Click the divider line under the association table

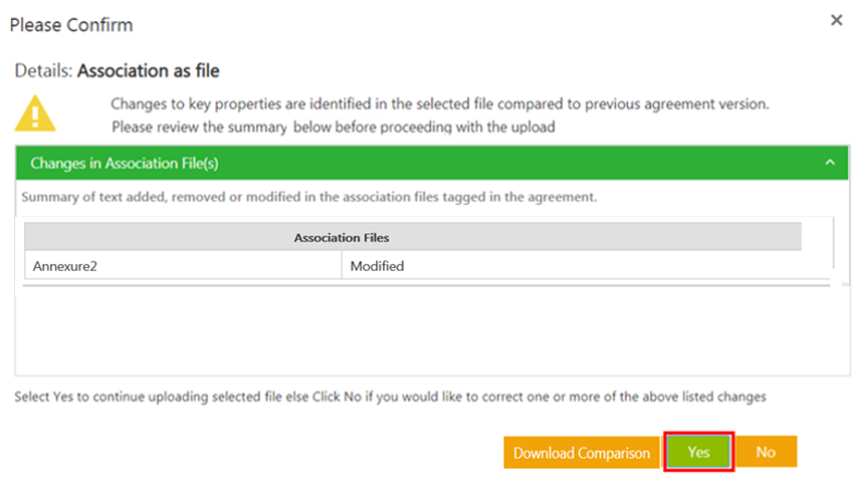(x=425, y=286)
